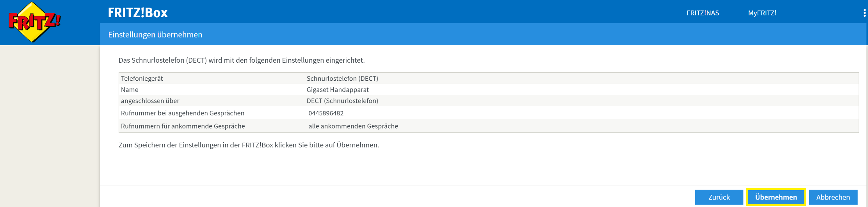
Task: Select the angeschlossen über row label
Action: [x=150, y=101]
